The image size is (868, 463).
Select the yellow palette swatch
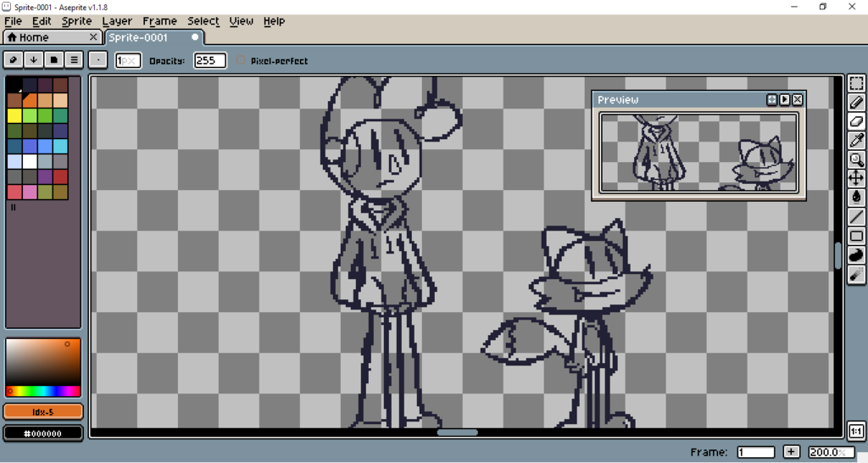coord(14,115)
